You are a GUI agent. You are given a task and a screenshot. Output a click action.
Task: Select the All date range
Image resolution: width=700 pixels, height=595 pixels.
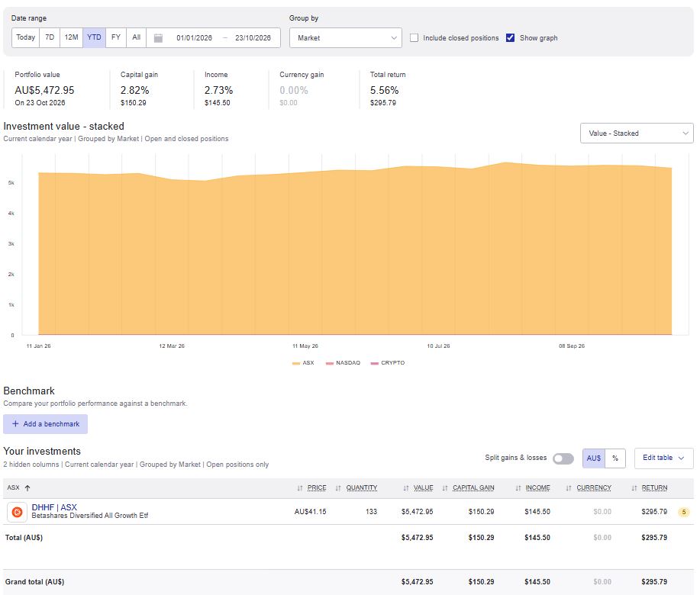coord(136,37)
